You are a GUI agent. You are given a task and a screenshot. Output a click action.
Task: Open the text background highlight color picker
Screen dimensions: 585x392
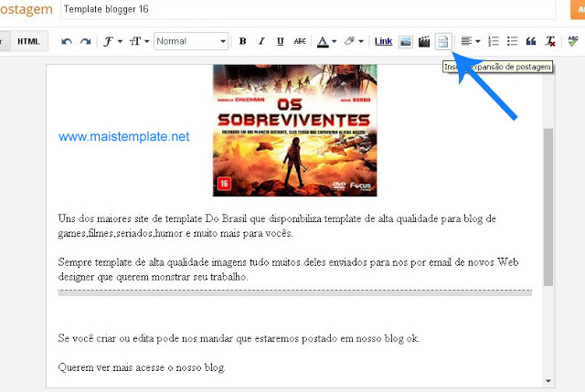click(354, 41)
